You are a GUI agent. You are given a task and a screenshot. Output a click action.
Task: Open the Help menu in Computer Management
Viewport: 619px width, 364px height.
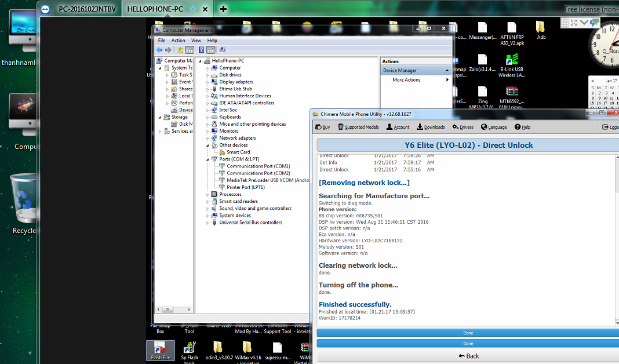tap(212, 40)
